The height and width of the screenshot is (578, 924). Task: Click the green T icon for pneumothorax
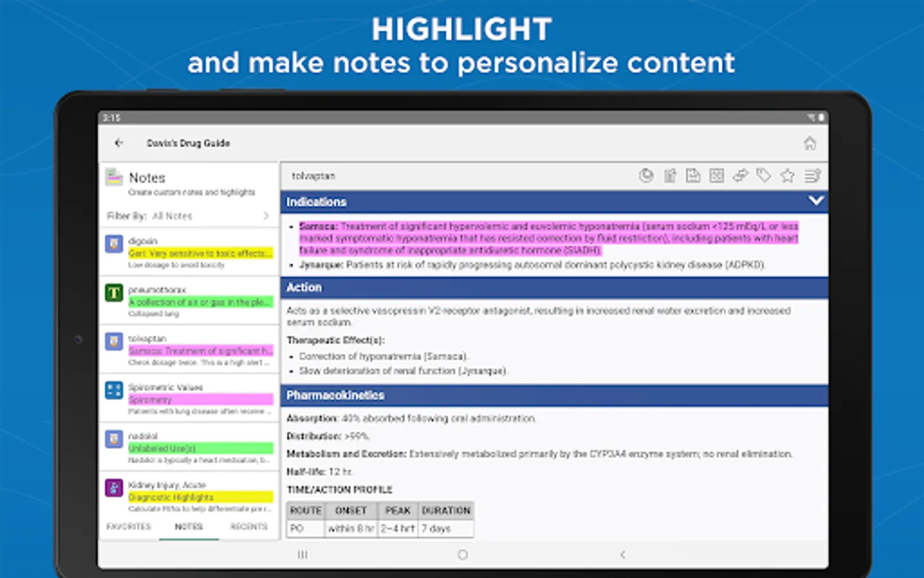click(x=114, y=293)
